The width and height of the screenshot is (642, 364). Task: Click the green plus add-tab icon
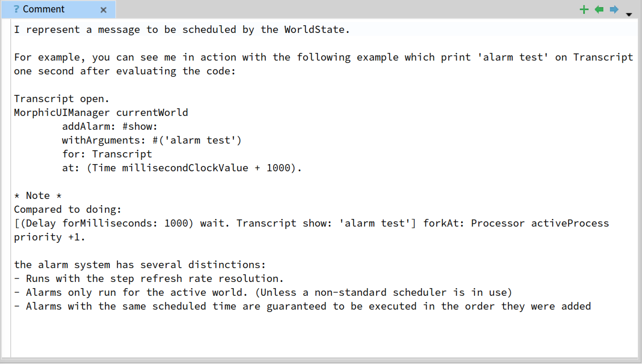(584, 10)
